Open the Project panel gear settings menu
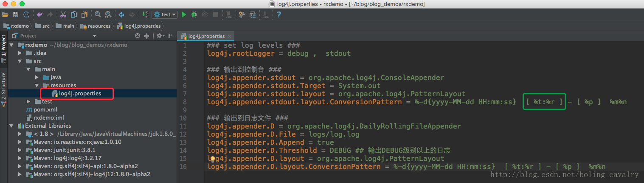This screenshot has width=644, height=183. (x=160, y=36)
